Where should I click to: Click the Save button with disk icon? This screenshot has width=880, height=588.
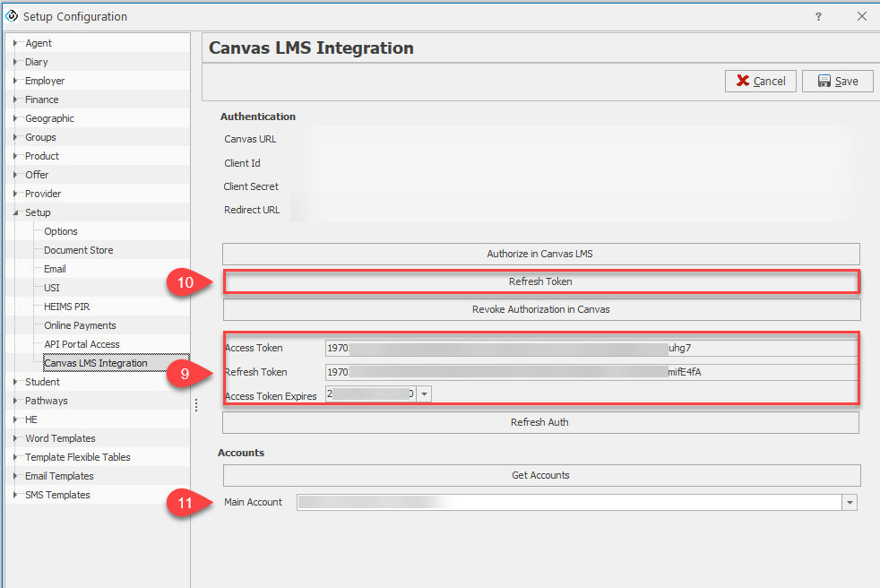pos(837,81)
